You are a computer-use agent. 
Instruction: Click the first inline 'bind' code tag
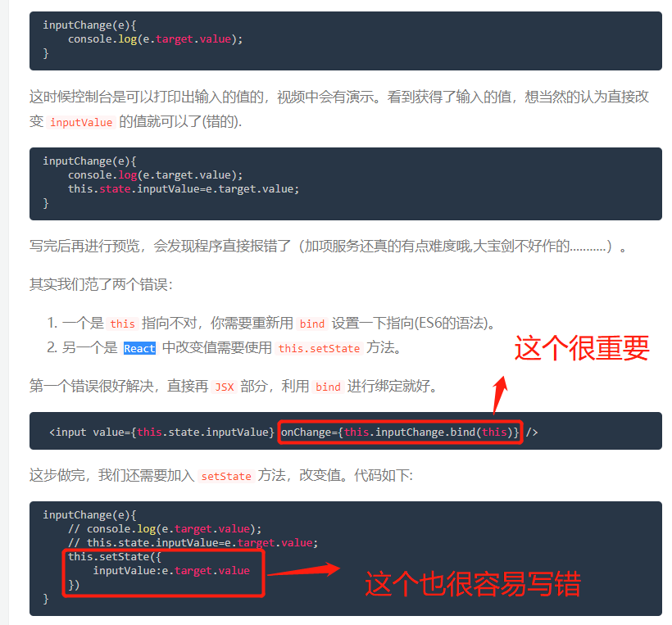click(x=312, y=324)
